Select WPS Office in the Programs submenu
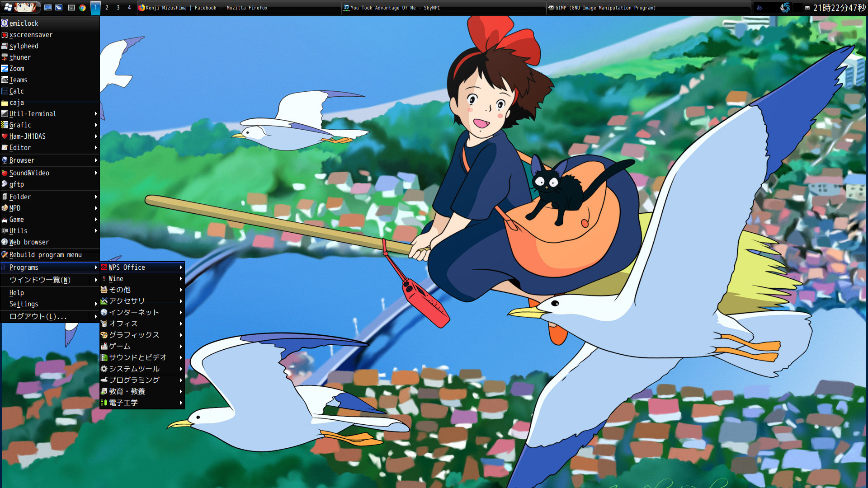 click(127, 267)
